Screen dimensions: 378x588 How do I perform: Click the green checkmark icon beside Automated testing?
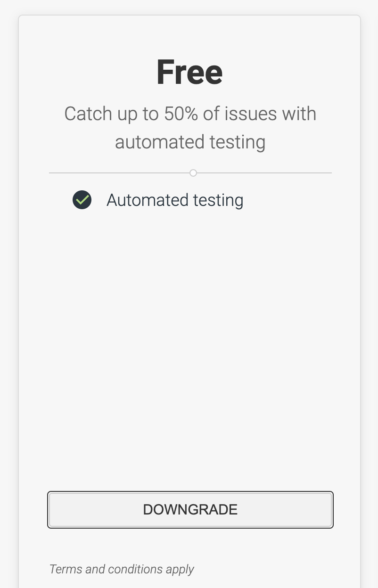point(82,200)
